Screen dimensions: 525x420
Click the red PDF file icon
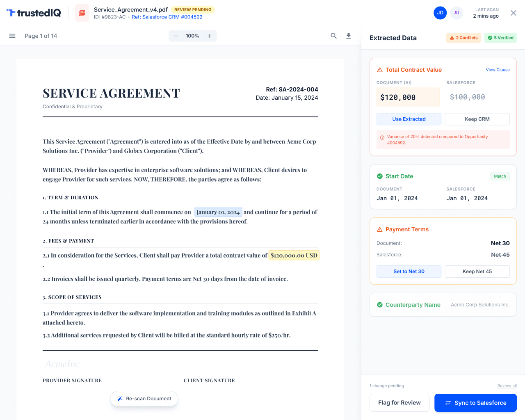82,13
